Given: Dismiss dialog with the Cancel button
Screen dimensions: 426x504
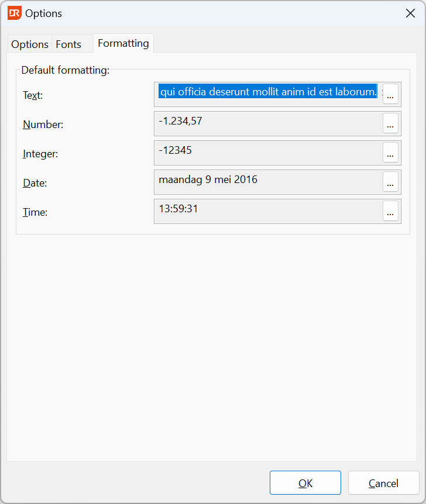Looking at the screenshot, I should (x=383, y=483).
